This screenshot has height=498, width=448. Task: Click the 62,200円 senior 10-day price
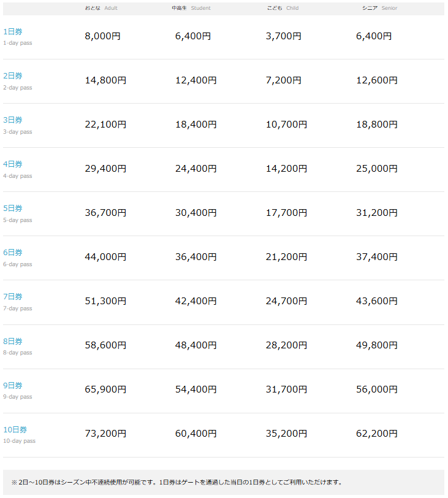pos(377,433)
